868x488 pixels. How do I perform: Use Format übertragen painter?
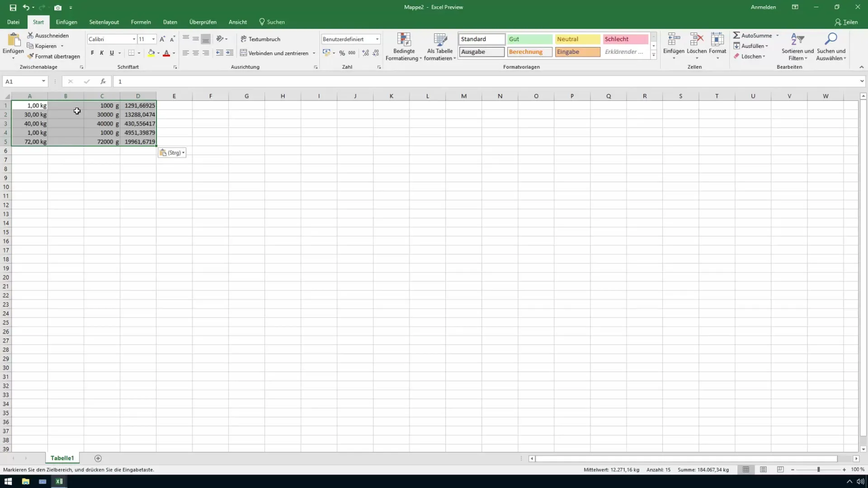pos(53,56)
